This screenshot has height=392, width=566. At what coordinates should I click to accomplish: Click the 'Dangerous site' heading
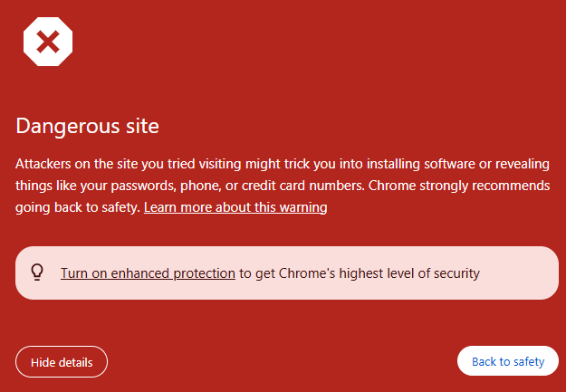88,126
